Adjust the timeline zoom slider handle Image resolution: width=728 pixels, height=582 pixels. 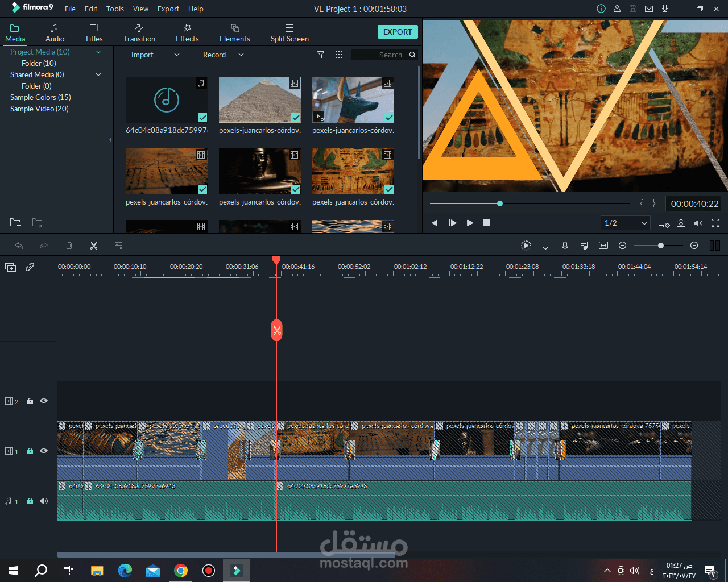(x=660, y=246)
